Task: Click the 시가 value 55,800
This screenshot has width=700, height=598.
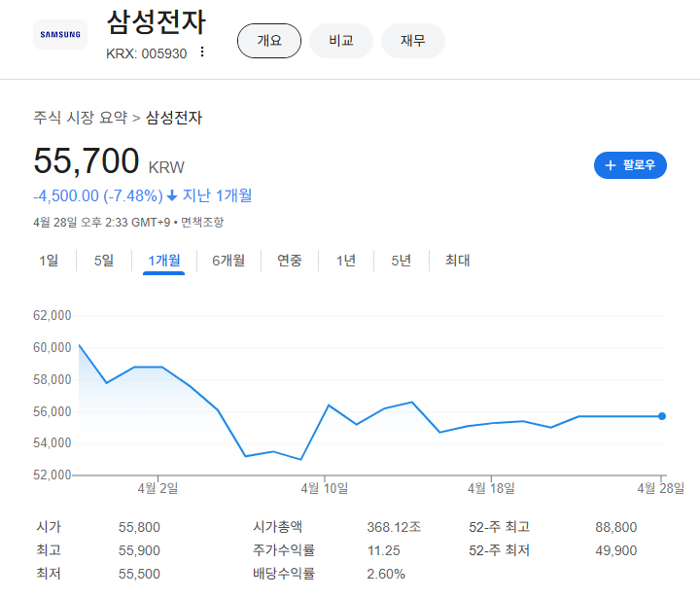Action: coord(139,527)
